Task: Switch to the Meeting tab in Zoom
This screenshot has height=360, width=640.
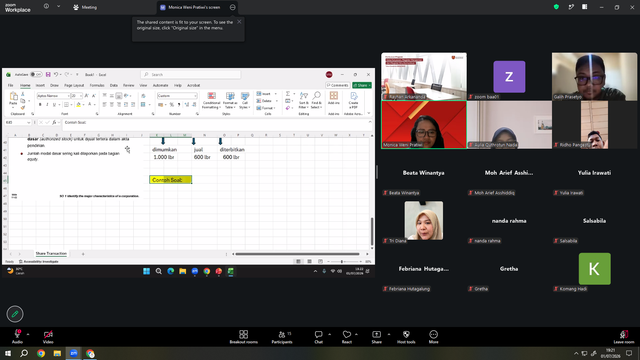Action: (85, 7)
